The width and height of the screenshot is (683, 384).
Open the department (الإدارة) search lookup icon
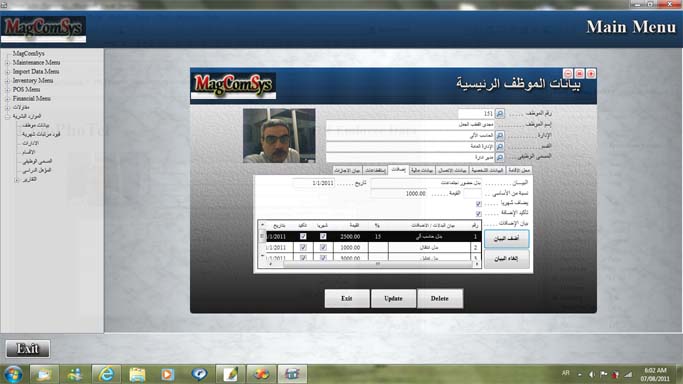[500, 135]
